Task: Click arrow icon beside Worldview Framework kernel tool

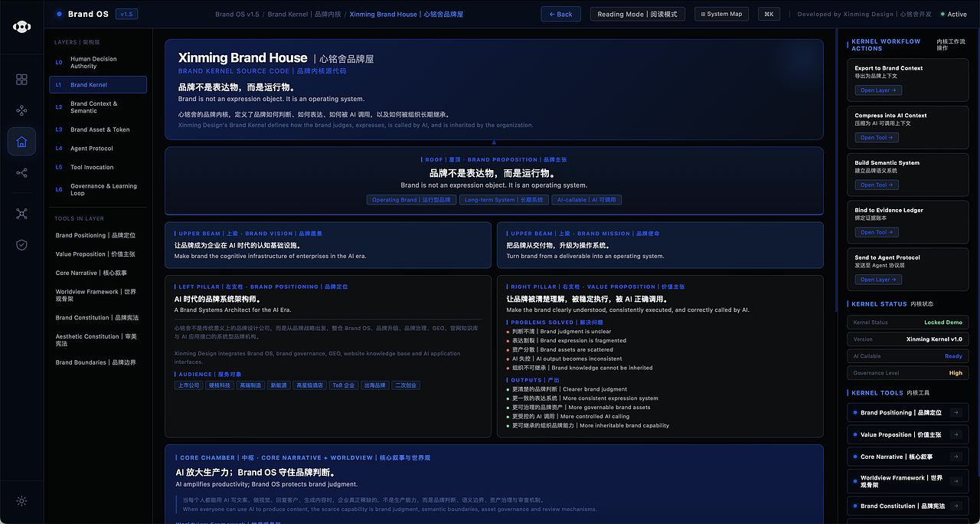Action: click(x=955, y=481)
